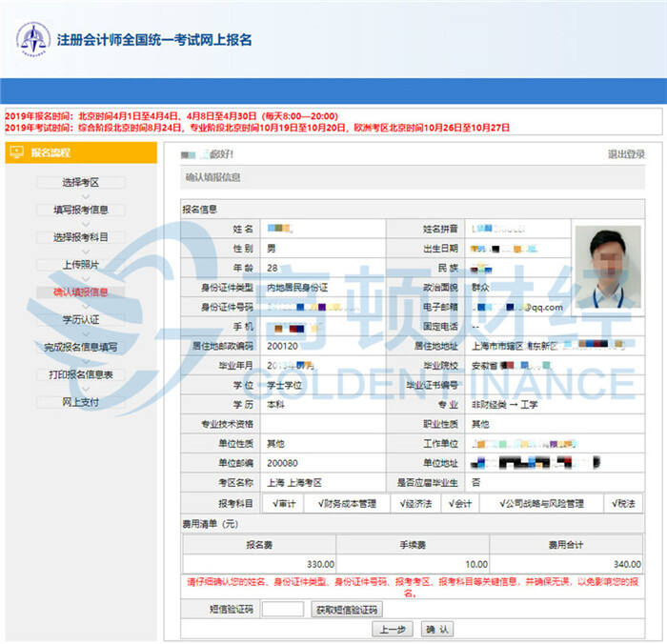Click the CPA exam site logo
This screenshot has height=644, width=667.
[x=32, y=39]
